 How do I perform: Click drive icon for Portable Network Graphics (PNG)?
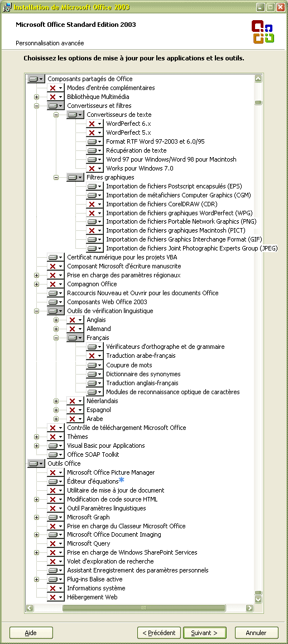click(92, 222)
